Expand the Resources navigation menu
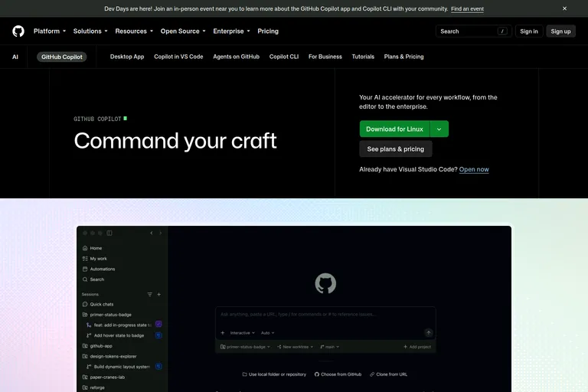The width and height of the screenshot is (588, 392). [134, 31]
